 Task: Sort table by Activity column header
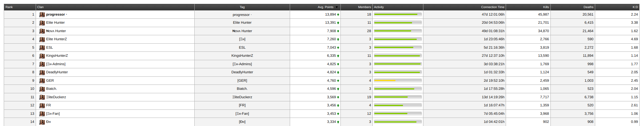click(x=379, y=7)
